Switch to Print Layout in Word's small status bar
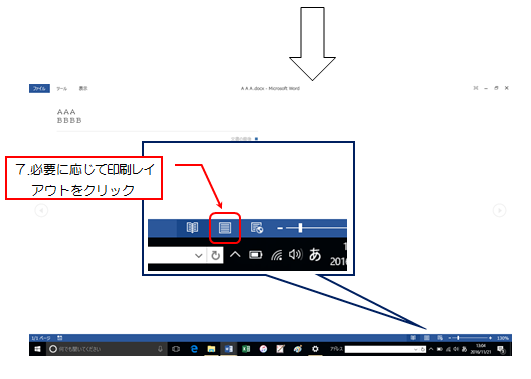Image resolution: width=531 pixels, height=379 pixels. pyautogui.click(x=427, y=338)
